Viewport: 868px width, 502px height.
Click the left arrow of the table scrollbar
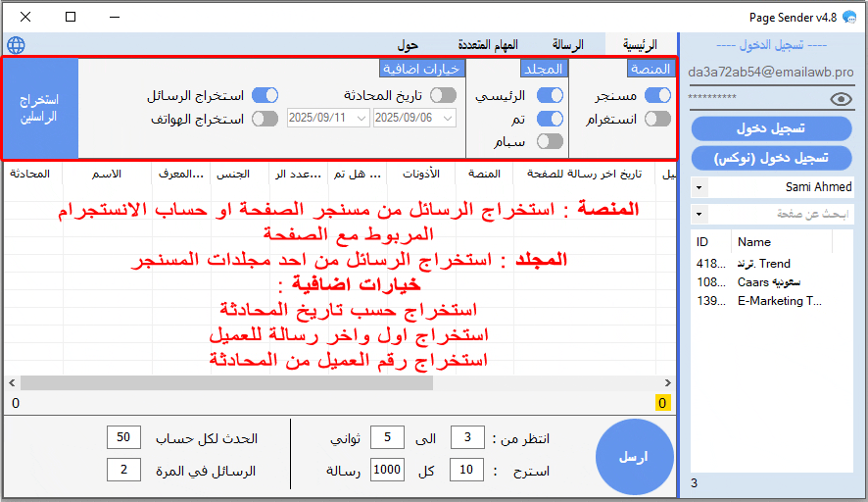[12, 382]
